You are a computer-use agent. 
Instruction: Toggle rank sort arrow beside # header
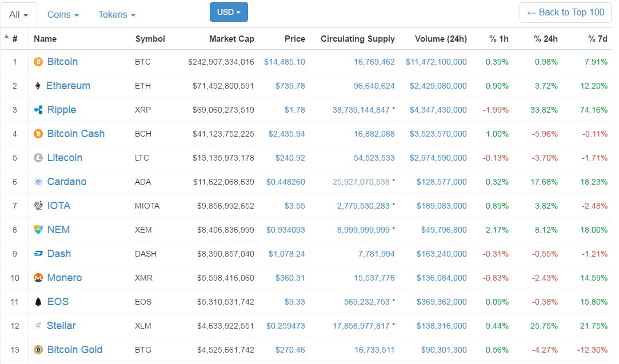(x=6, y=37)
